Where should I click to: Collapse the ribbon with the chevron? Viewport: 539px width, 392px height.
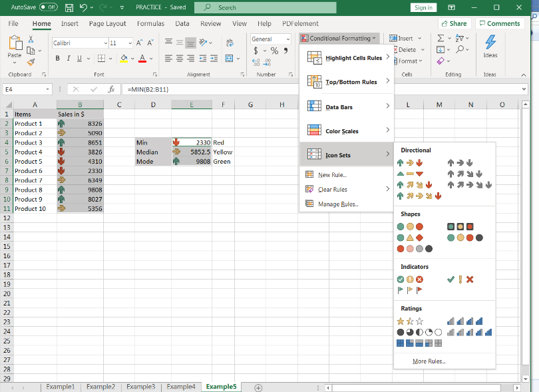(x=524, y=75)
